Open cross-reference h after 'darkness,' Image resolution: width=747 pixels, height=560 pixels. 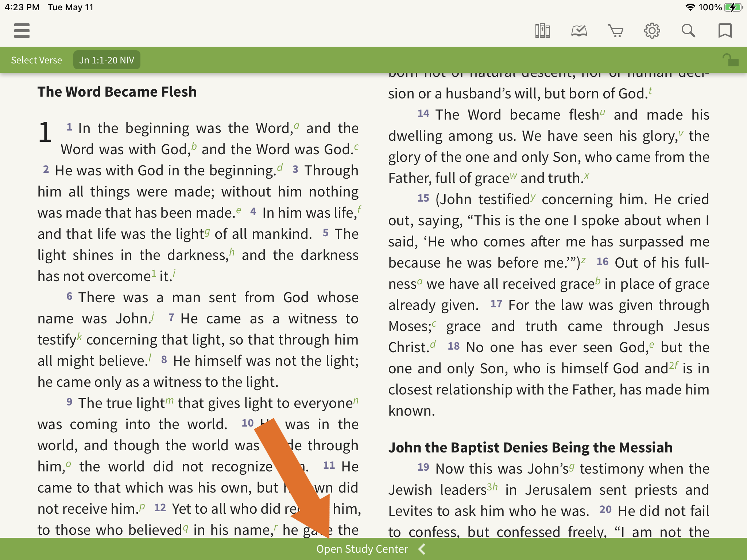(232, 252)
